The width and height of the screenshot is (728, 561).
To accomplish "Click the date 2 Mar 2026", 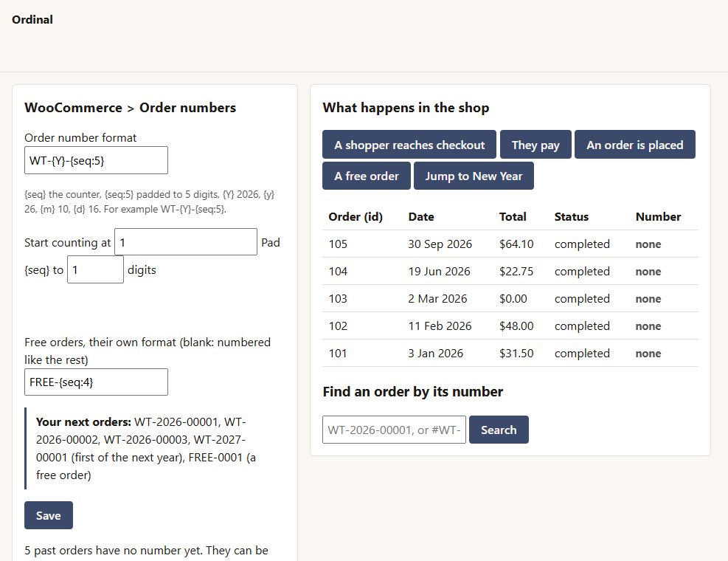I will [x=438, y=298].
